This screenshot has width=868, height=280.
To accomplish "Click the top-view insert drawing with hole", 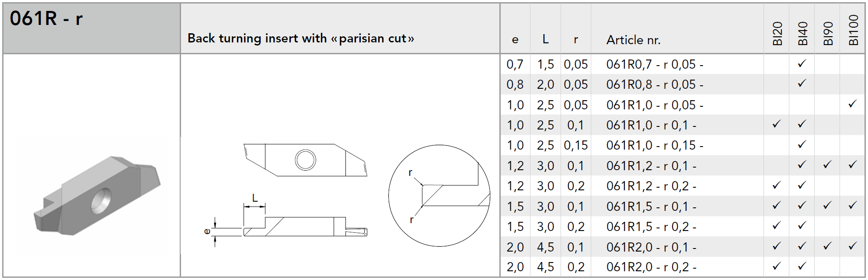I will tap(305, 160).
